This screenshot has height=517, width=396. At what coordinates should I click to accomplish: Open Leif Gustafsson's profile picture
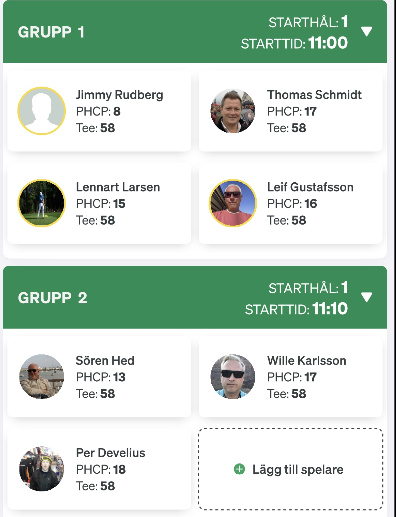(x=233, y=203)
